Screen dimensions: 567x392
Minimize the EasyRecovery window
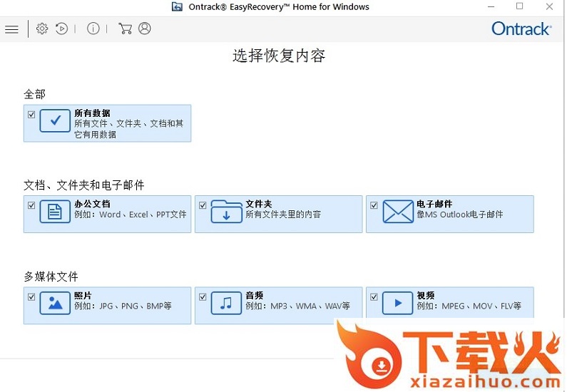pos(491,7)
